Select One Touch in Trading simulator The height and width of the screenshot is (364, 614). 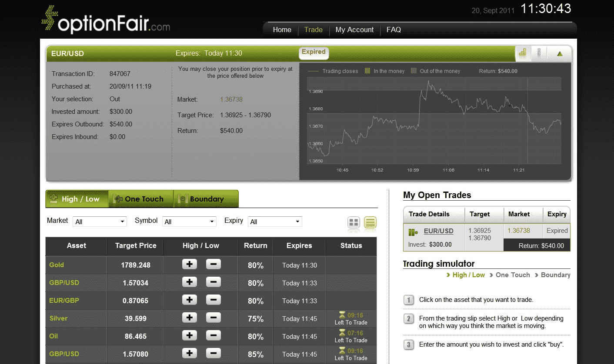click(513, 275)
